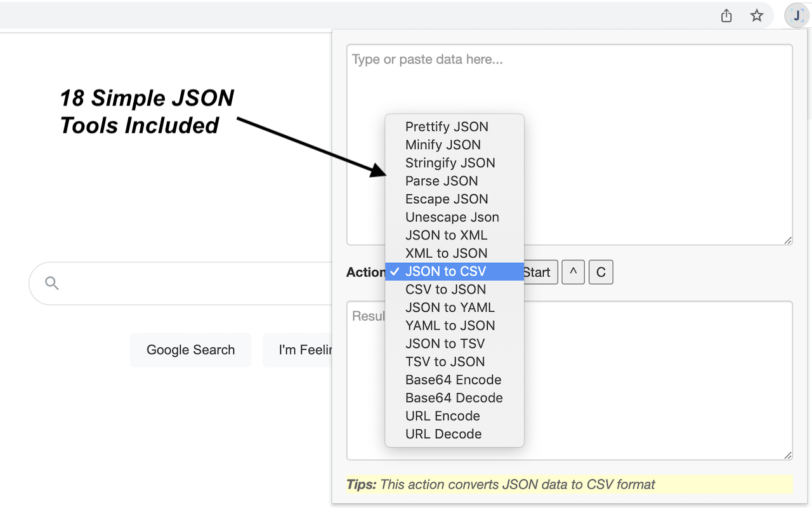
Task: Select "Prettify JSON" from the action list
Action: 447,126
